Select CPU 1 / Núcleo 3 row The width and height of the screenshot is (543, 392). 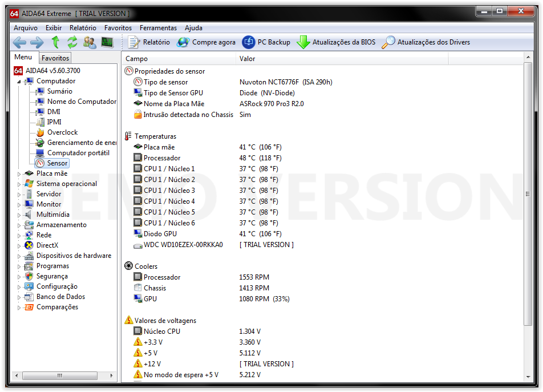pyautogui.click(x=322, y=191)
